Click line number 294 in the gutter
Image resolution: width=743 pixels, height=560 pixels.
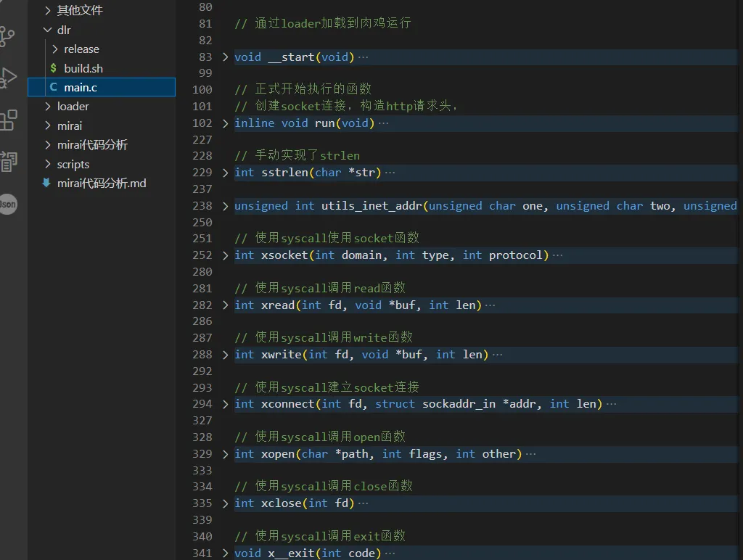tap(202, 404)
